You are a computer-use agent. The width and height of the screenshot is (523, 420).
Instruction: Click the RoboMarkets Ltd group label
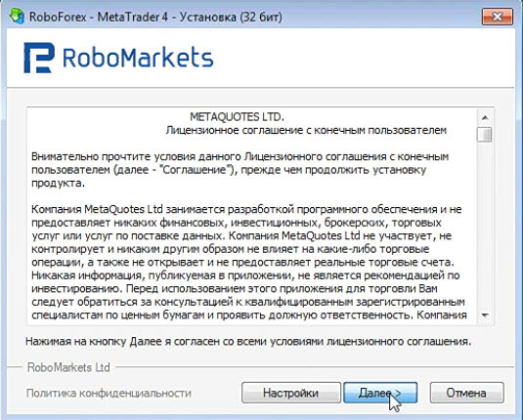68,367
